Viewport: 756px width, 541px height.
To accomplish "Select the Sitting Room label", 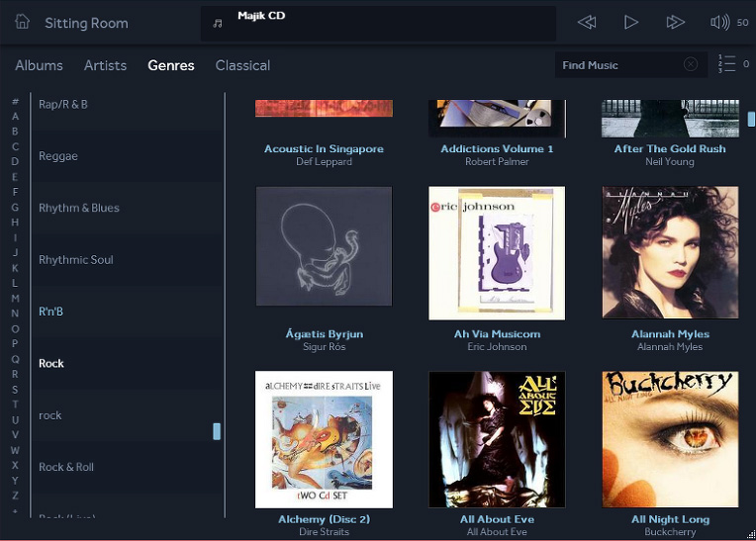I will 86,23.
